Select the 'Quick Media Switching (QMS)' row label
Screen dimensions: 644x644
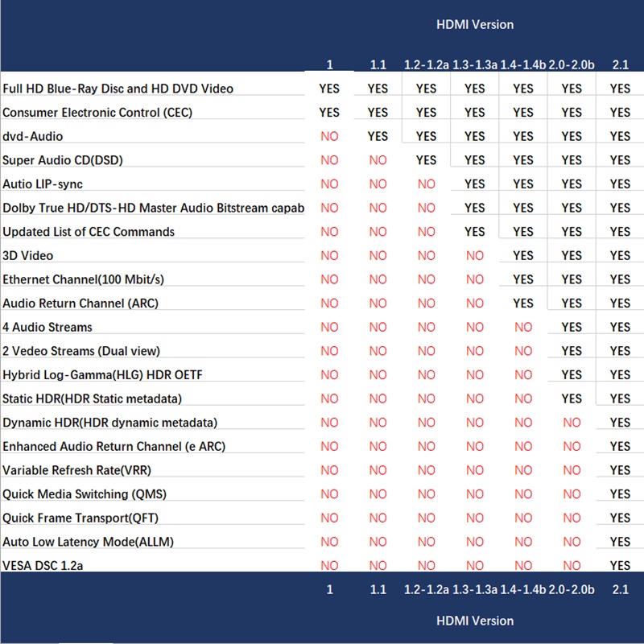[85, 494]
